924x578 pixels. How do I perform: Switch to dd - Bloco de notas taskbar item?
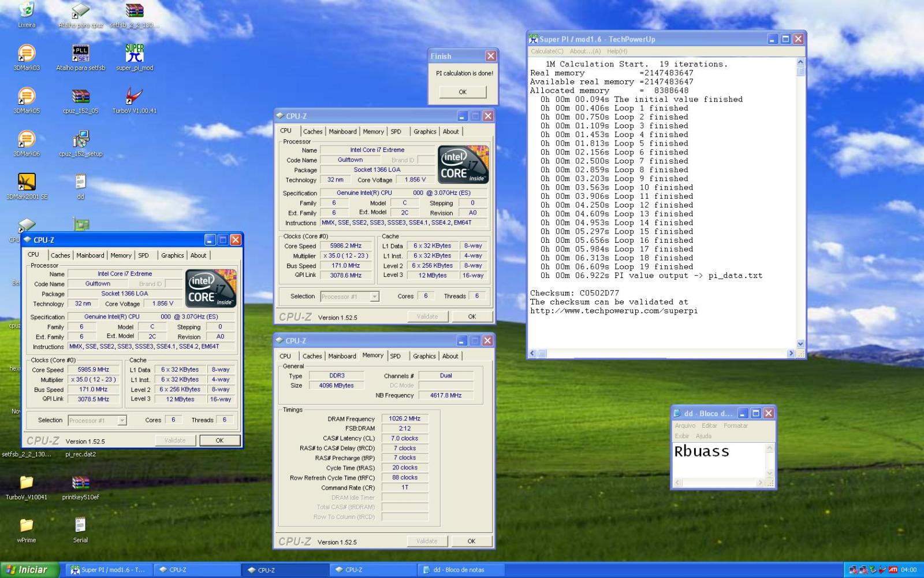pos(459,570)
